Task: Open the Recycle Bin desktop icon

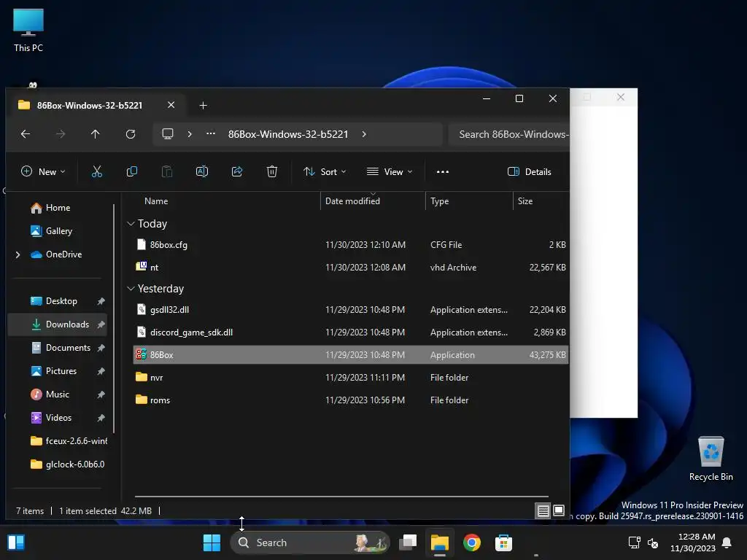Action: point(711,459)
